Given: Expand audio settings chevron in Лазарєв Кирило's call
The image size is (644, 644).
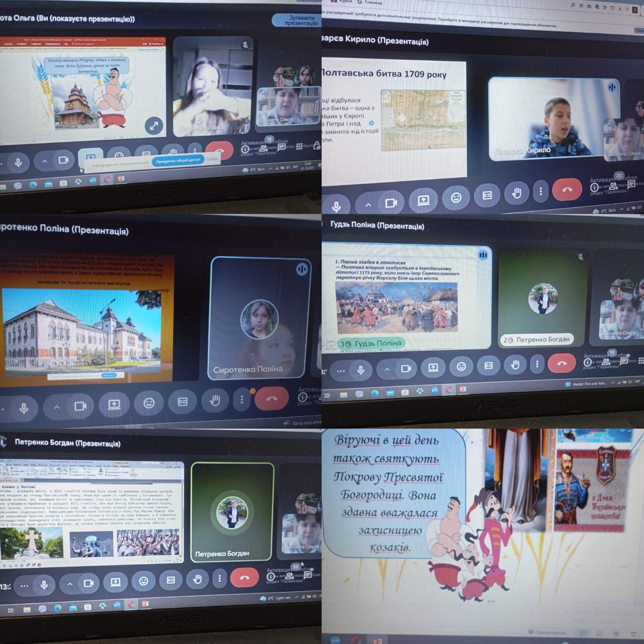Looking at the screenshot, I should point(368,204).
